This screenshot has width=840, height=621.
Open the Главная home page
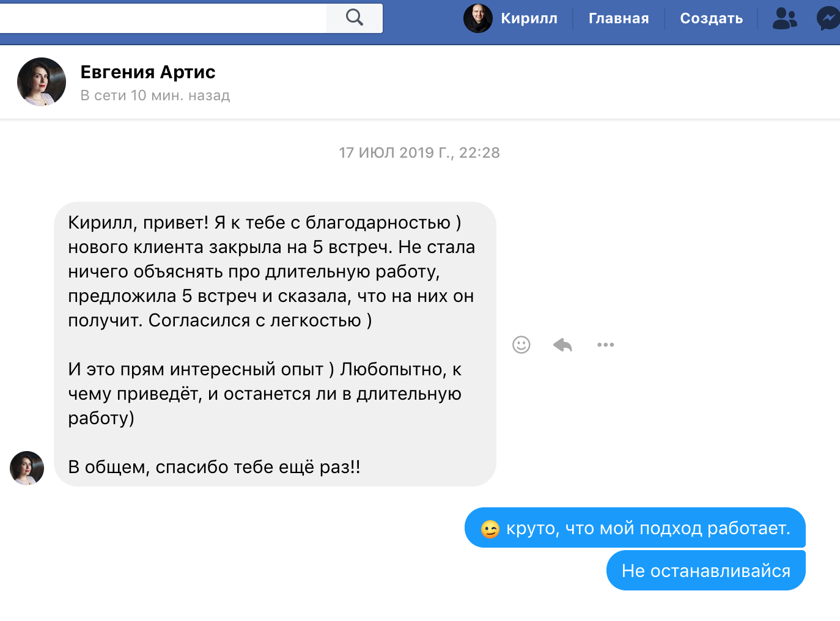(x=619, y=18)
